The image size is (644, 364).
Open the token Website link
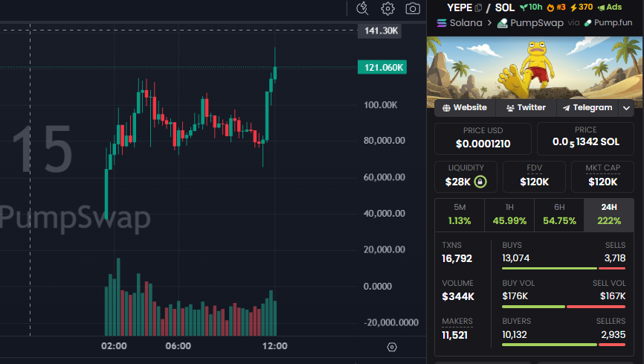(x=465, y=108)
